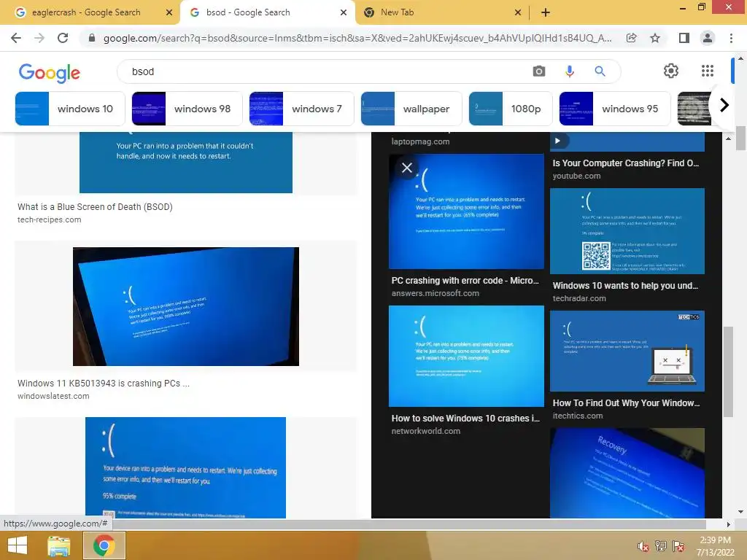Filter images by windows 95 chip
This screenshot has height=560, width=747.
click(614, 109)
